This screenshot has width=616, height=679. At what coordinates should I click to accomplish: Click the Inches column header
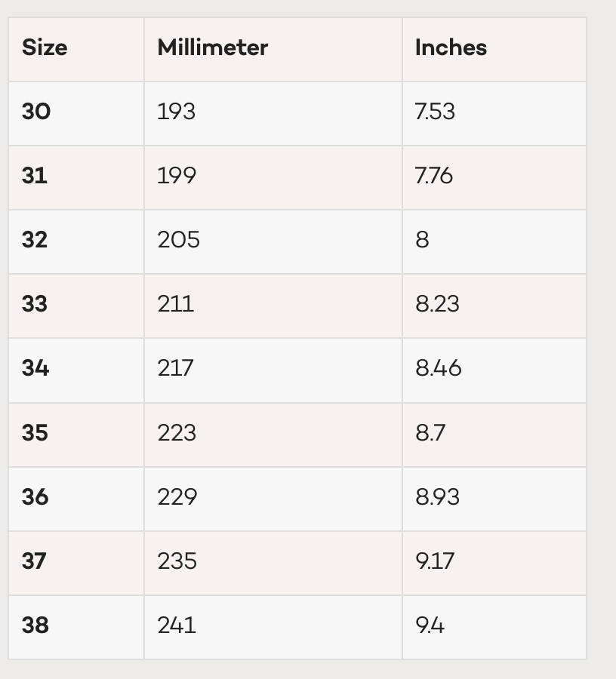pos(451,48)
